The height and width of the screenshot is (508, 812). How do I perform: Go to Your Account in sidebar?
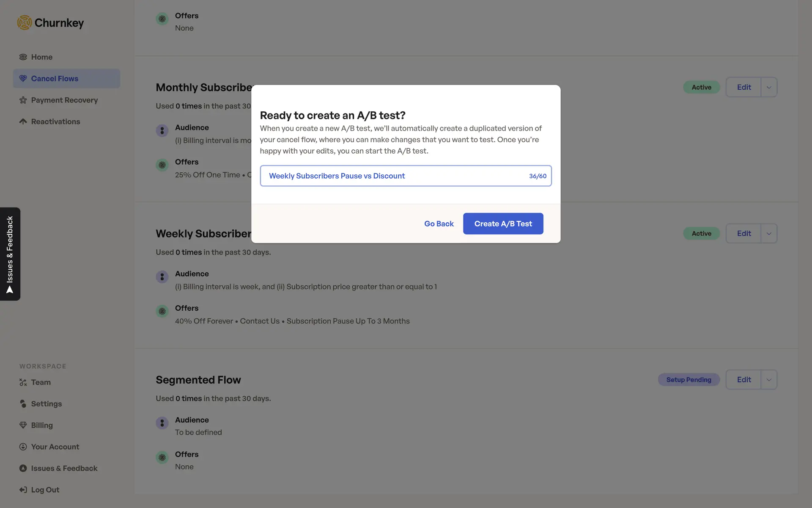click(55, 447)
